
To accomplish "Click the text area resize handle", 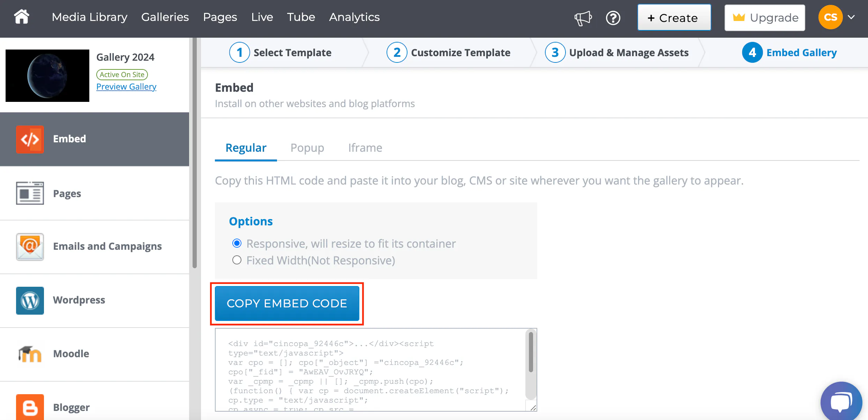I will click(x=533, y=407).
